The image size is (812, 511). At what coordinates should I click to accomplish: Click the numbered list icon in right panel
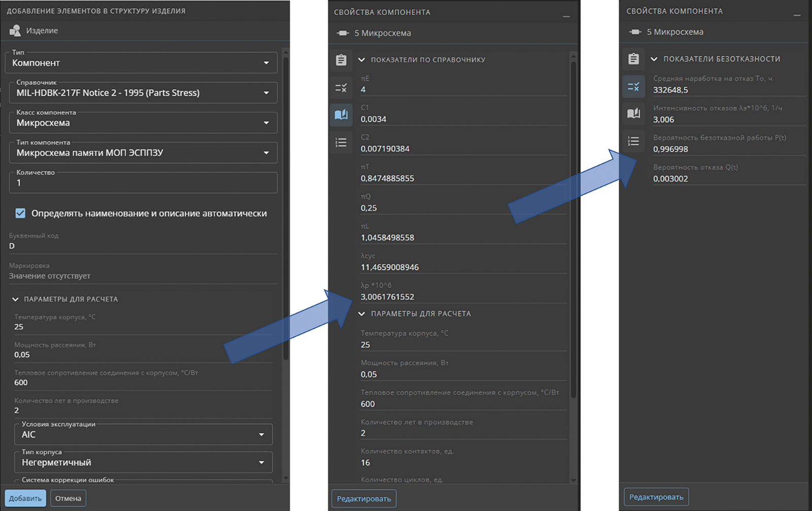(x=633, y=141)
